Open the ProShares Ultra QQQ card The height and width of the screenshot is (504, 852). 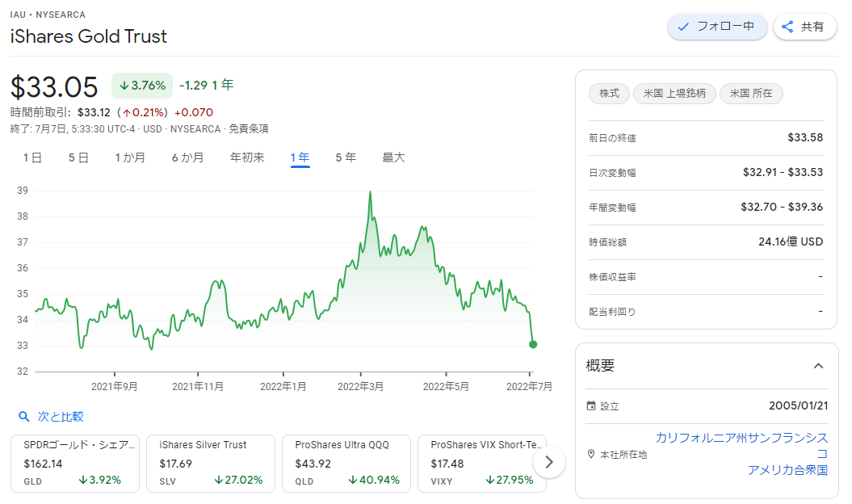tap(346, 464)
